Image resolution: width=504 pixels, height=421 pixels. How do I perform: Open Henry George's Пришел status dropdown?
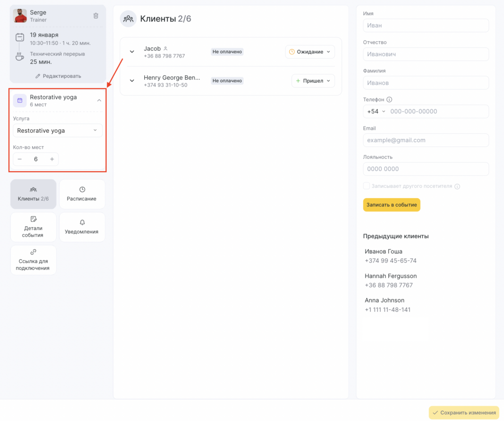click(x=313, y=81)
